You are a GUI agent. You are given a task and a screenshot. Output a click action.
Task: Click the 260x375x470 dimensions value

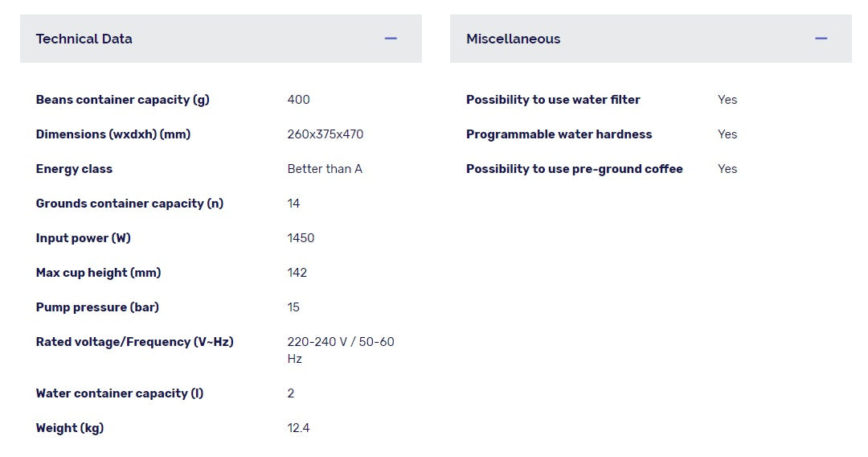tap(325, 134)
